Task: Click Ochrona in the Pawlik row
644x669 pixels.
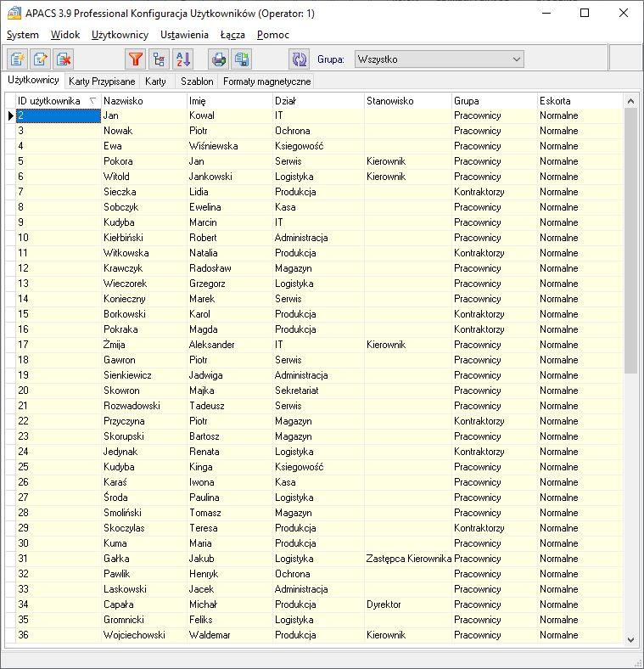Action: click(293, 574)
